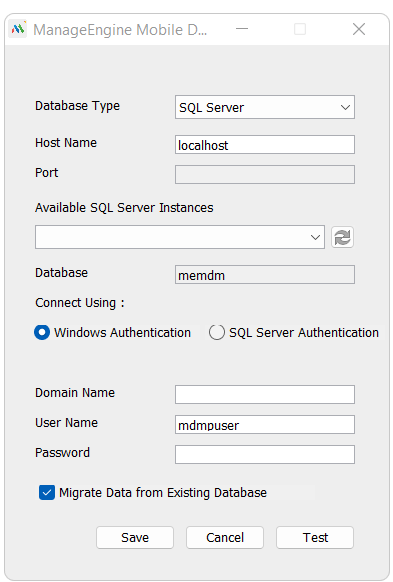Image resolution: width=393 pixels, height=582 pixels.
Task: Click the Save button
Action: pos(135,537)
